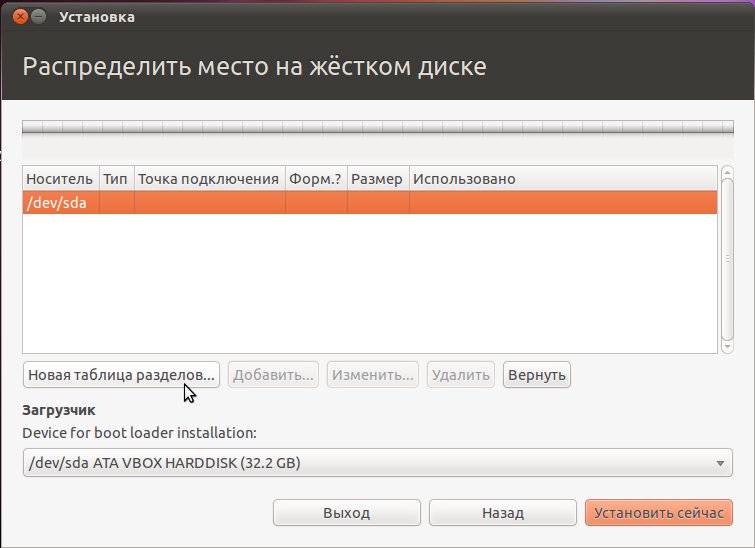Close the Установка window

point(20,17)
